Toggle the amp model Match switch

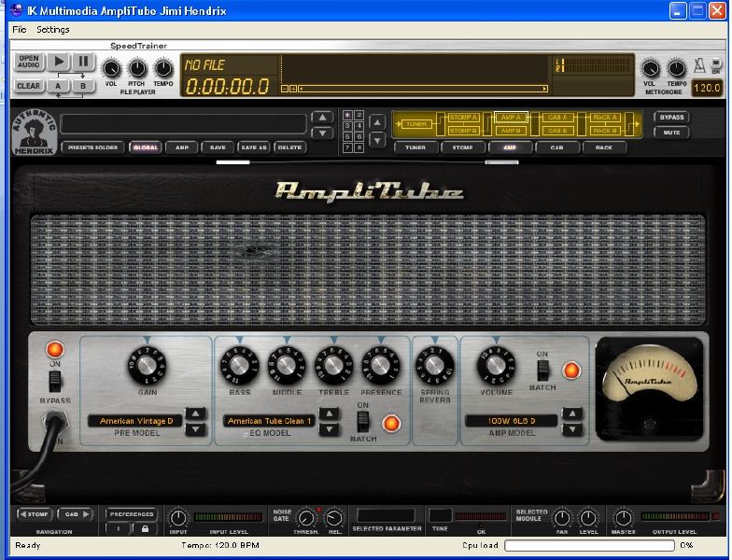(x=542, y=370)
